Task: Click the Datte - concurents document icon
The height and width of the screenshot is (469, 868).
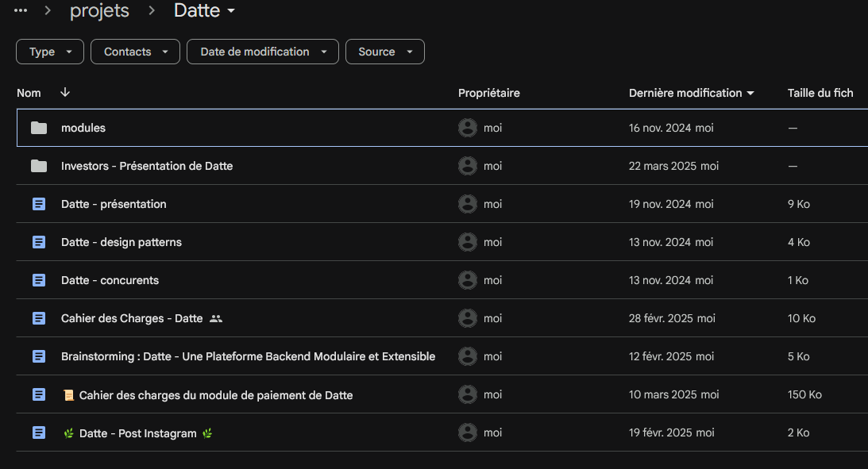Action: click(x=39, y=280)
